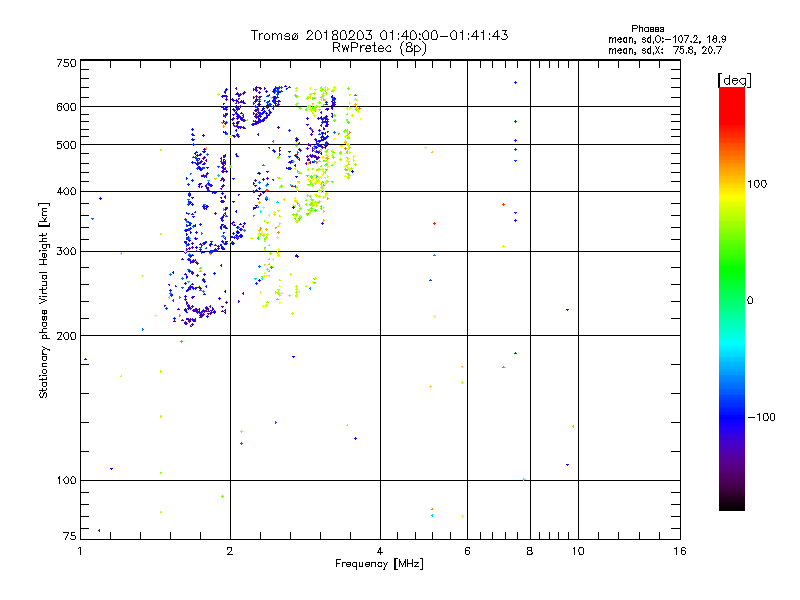Click the 'Frequency [MHz]' axis label
The image size is (800, 600).
379,564
